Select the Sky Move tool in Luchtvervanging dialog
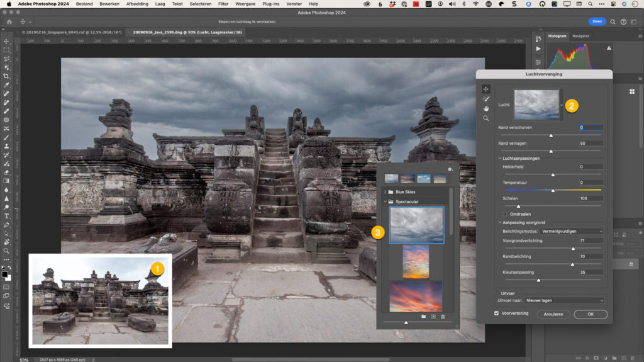Viewport: 644px width, 362px height. pyautogui.click(x=486, y=89)
